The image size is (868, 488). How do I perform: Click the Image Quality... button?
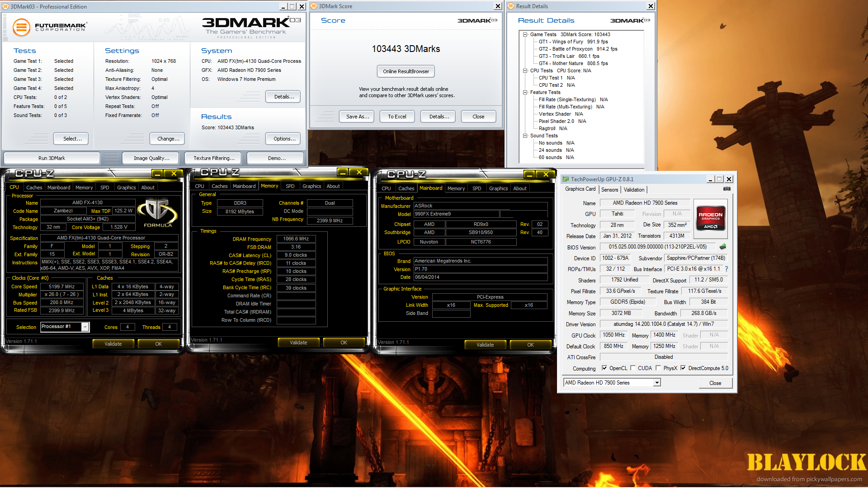pos(151,158)
